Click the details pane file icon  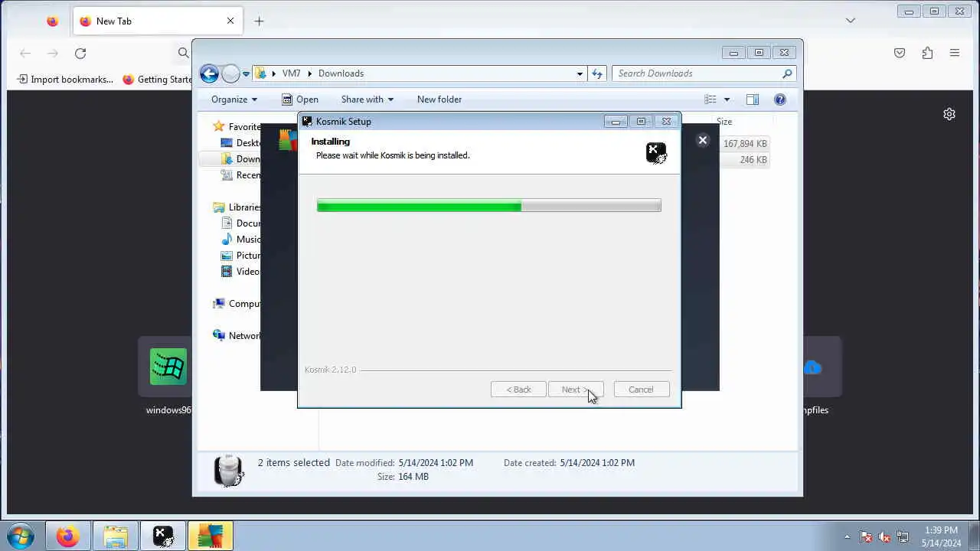click(x=228, y=471)
